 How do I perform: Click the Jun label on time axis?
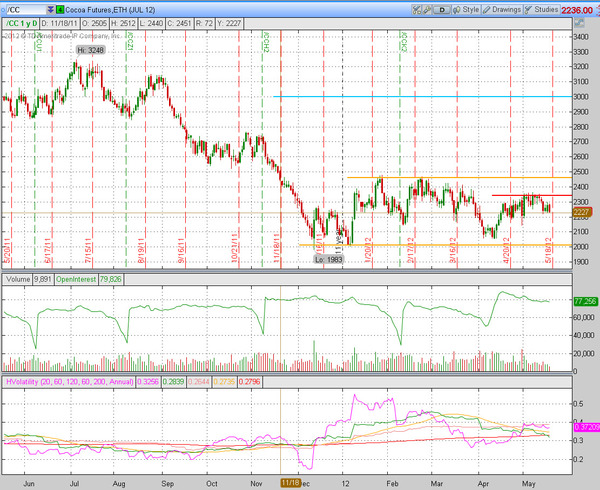tap(29, 484)
